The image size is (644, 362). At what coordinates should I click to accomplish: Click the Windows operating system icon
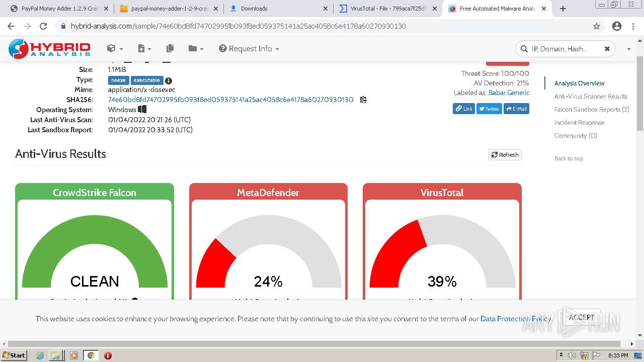[x=142, y=109]
